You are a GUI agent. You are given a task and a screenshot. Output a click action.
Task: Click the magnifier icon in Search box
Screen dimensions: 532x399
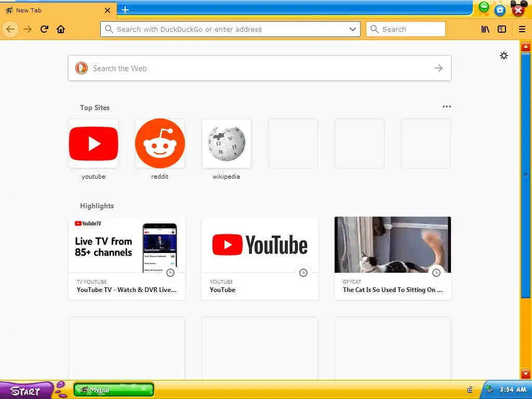tap(374, 29)
